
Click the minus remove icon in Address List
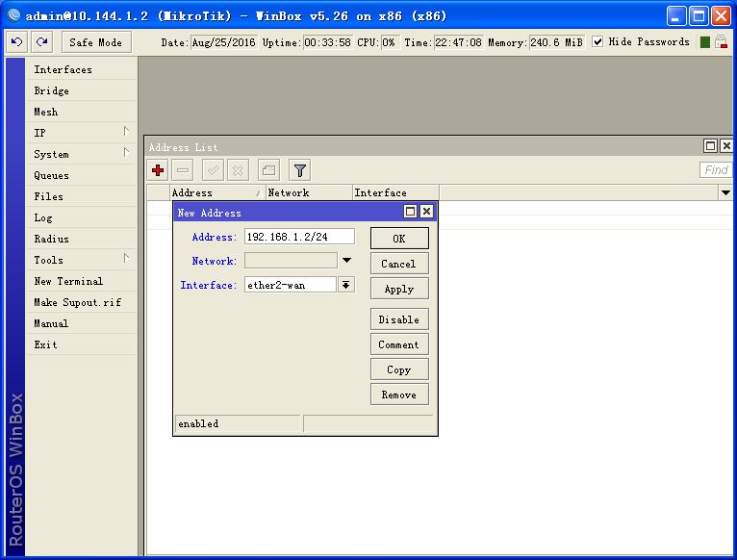183,170
